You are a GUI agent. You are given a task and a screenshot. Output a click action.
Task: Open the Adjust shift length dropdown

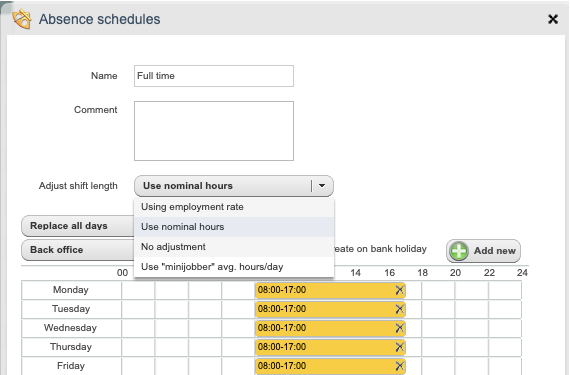234,186
